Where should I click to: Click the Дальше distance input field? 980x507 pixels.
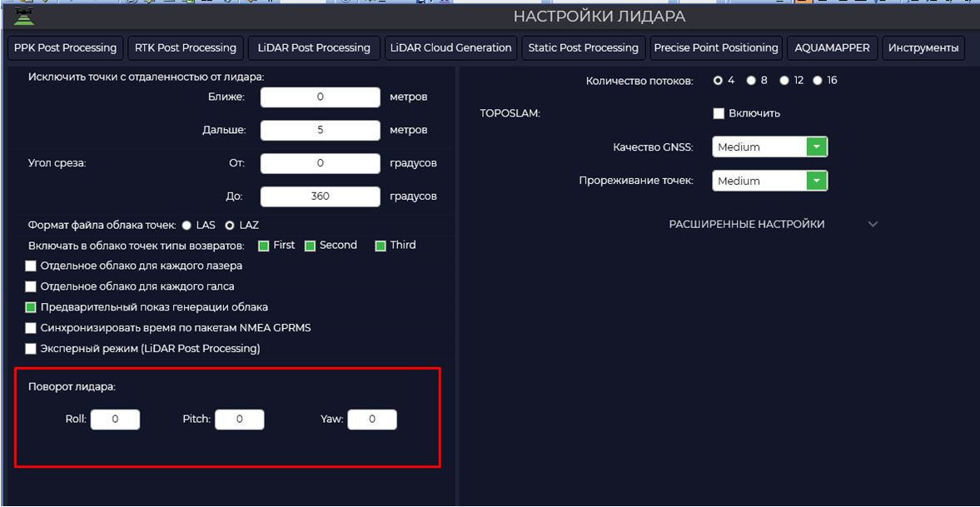320,131
